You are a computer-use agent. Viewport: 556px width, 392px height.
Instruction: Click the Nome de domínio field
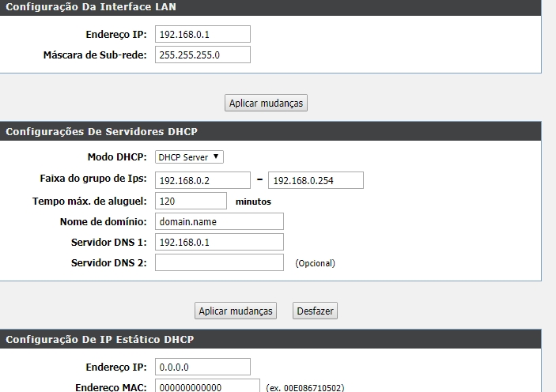click(x=219, y=221)
